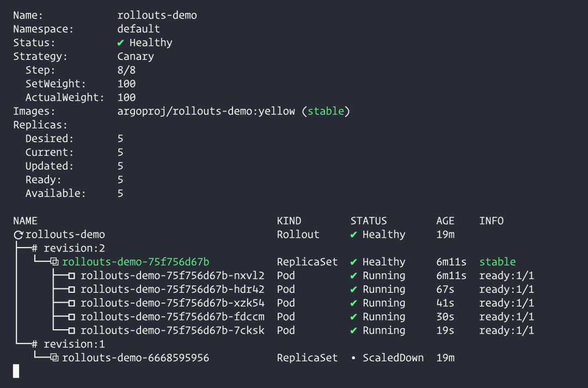Select the revision:1 tree node

[68, 344]
